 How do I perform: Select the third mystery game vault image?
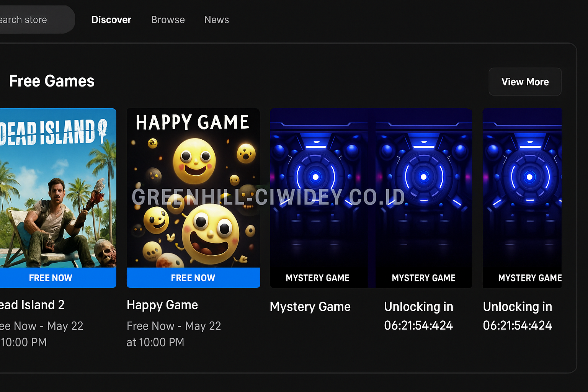[522, 198]
